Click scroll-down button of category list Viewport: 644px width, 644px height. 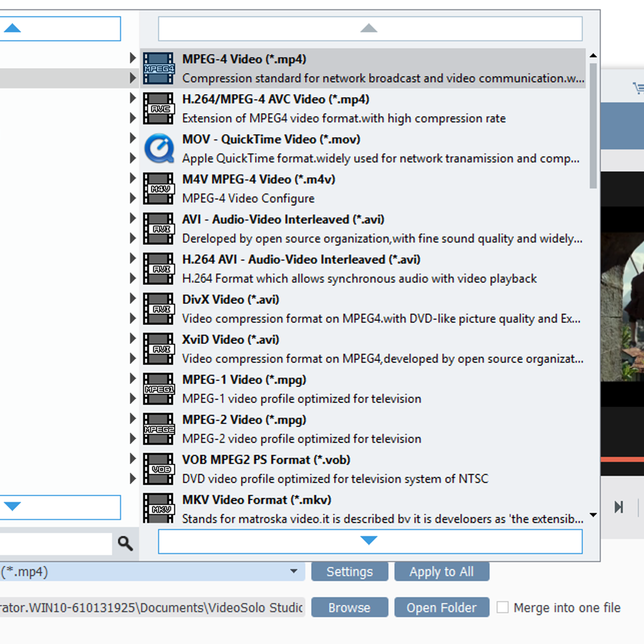point(60,507)
